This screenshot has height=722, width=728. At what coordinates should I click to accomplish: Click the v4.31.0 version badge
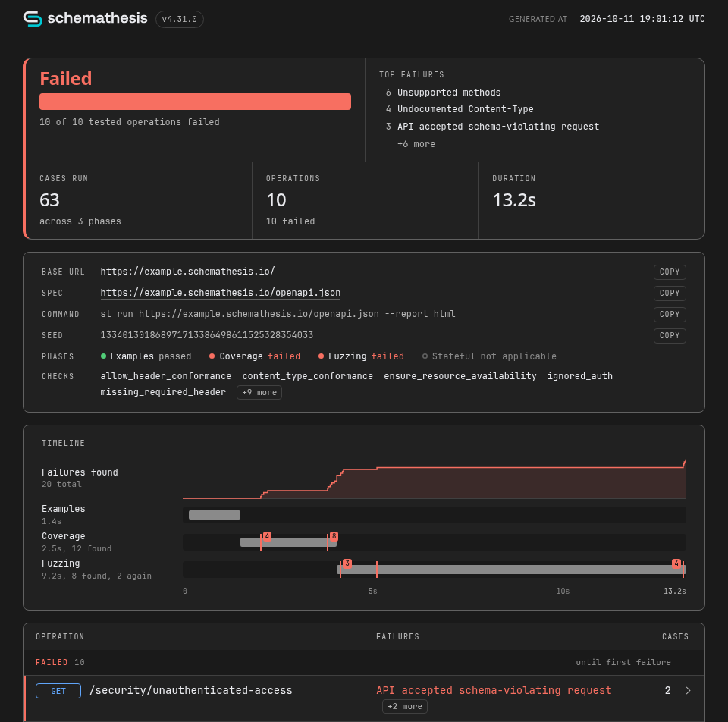pyautogui.click(x=179, y=20)
